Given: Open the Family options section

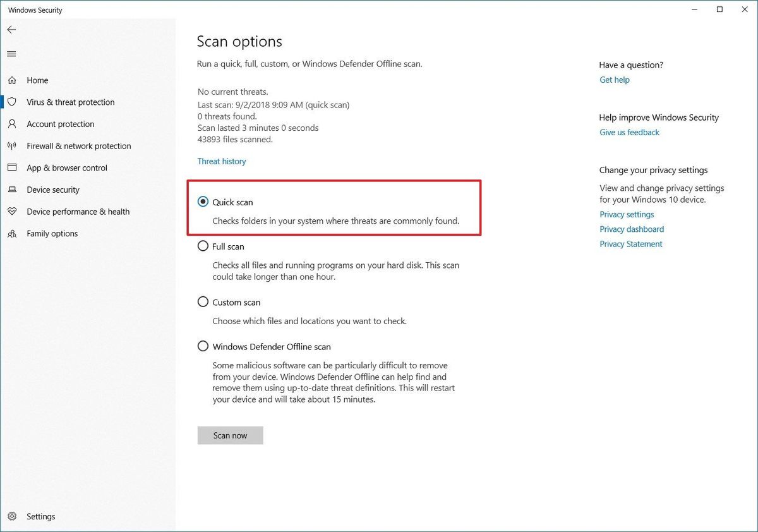Looking at the screenshot, I should [x=51, y=233].
